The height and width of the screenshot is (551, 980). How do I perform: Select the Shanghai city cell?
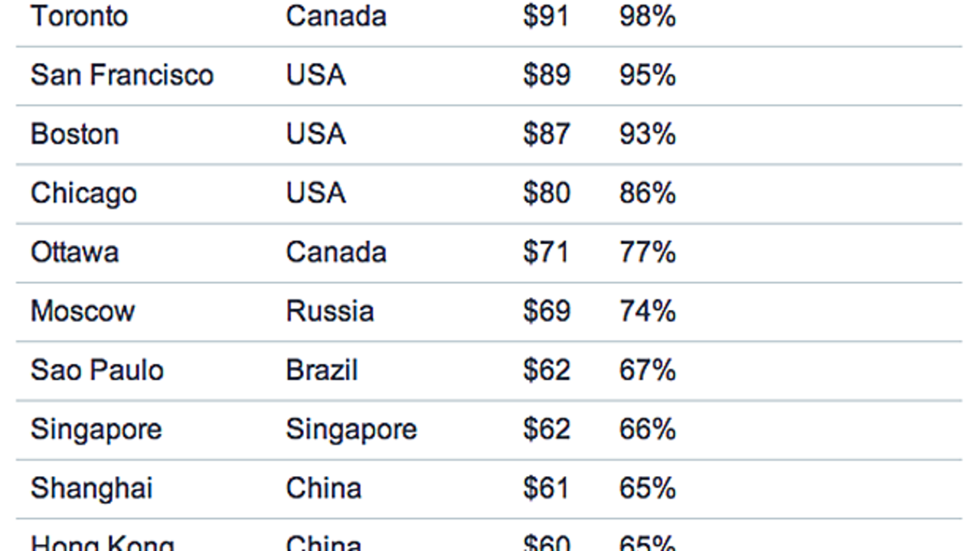(92, 489)
